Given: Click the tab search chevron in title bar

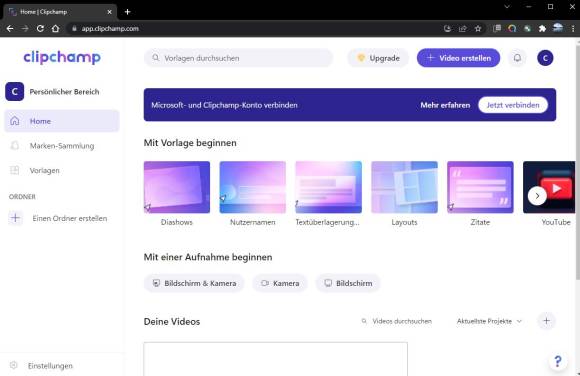Looking at the screenshot, I should click(x=507, y=7).
